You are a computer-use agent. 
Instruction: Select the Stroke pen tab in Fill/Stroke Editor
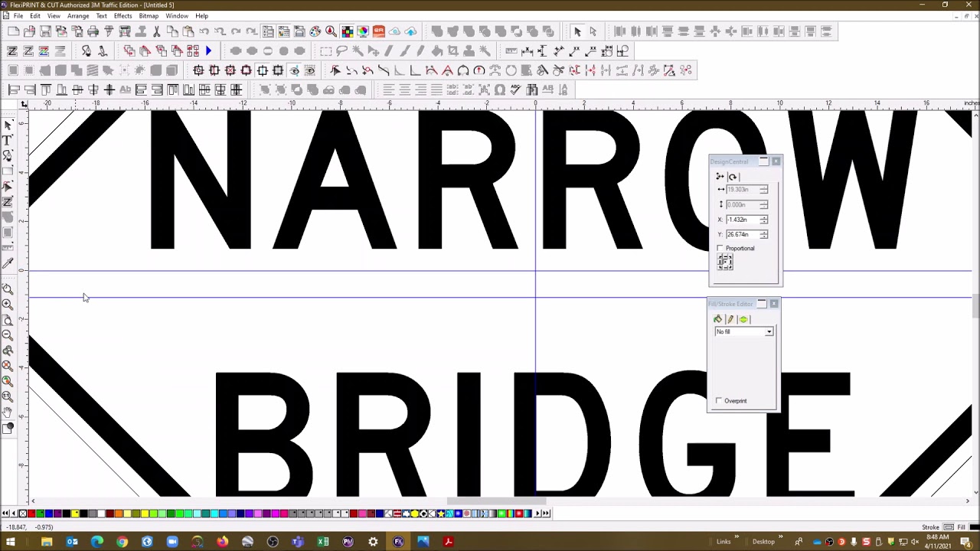tap(730, 319)
